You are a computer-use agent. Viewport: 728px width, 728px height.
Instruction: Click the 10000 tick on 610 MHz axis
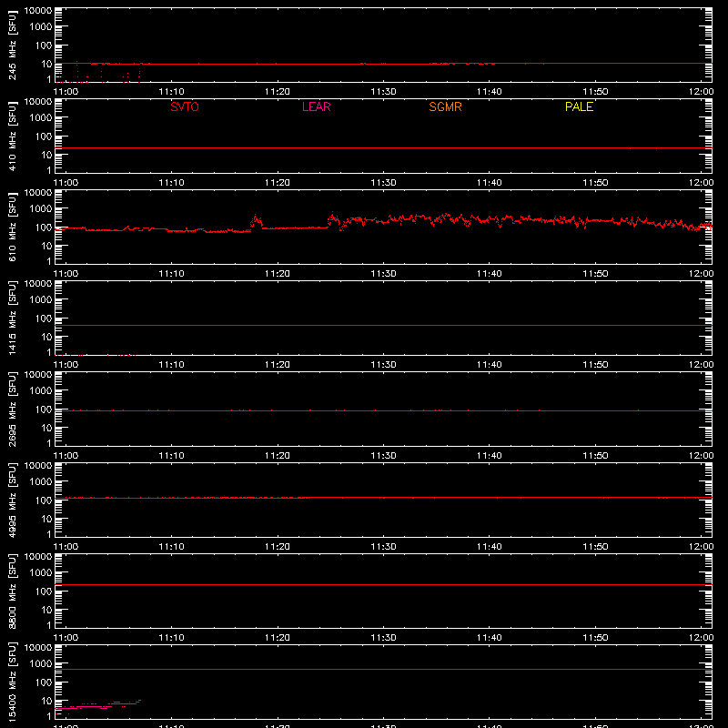(x=38, y=193)
